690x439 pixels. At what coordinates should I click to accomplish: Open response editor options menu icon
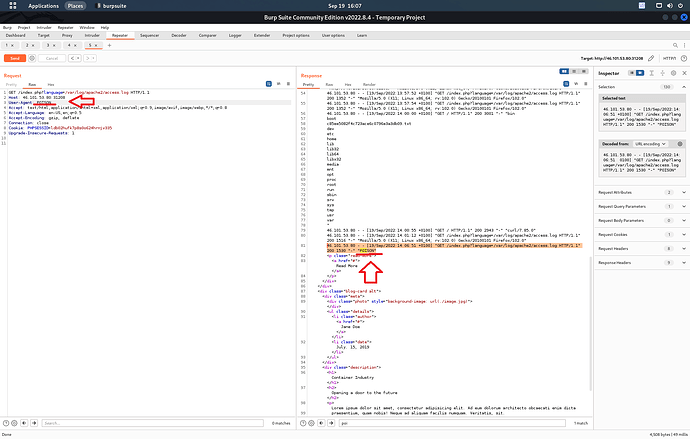(x=586, y=84)
